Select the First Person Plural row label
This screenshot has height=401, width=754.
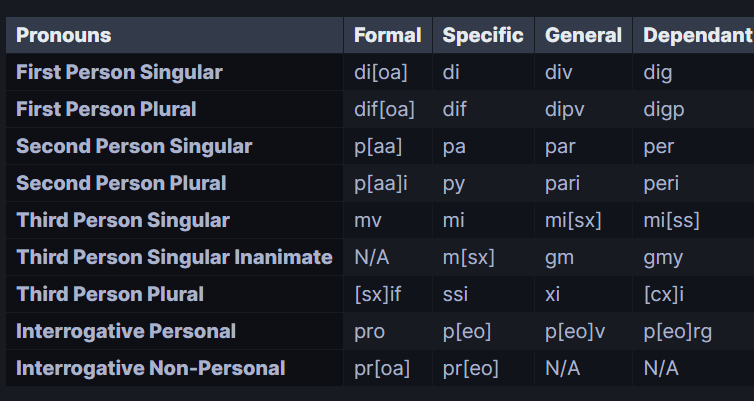(x=106, y=109)
